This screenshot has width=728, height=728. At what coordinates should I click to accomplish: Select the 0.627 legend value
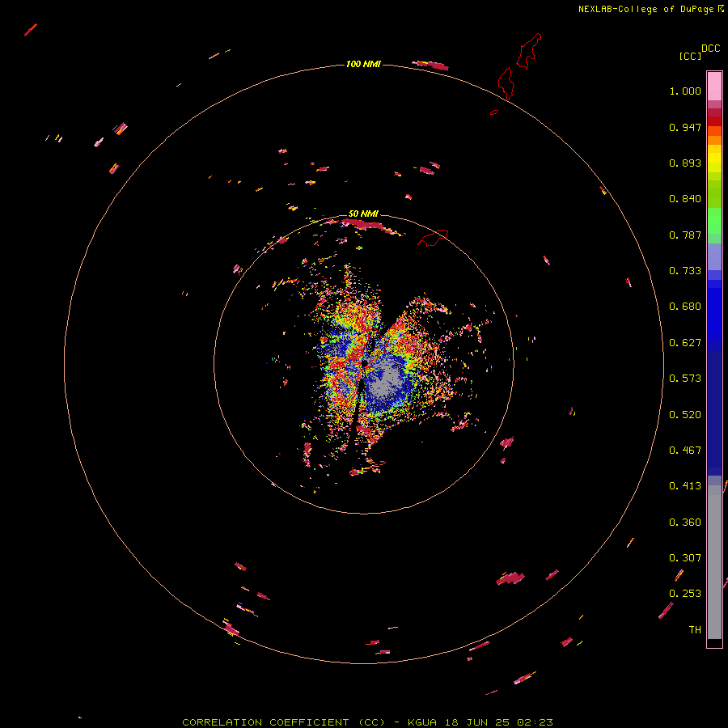[x=685, y=343]
